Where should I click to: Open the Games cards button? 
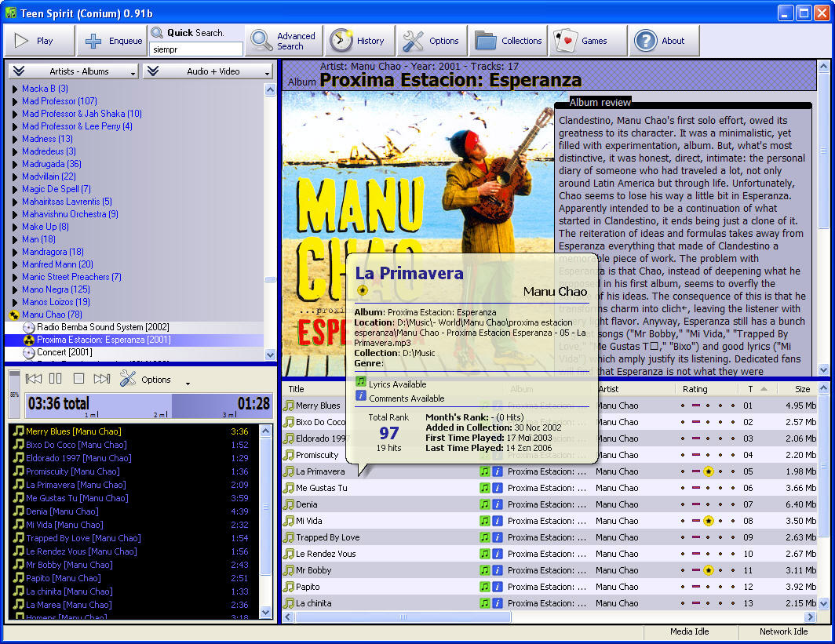coord(588,41)
